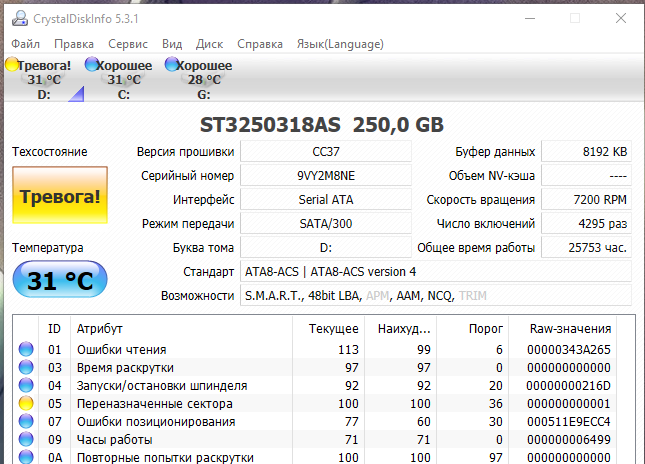Click the standard field ATA8-ACS version 4
The height and width of the screenshot is (464, 645).
point(436,271)
